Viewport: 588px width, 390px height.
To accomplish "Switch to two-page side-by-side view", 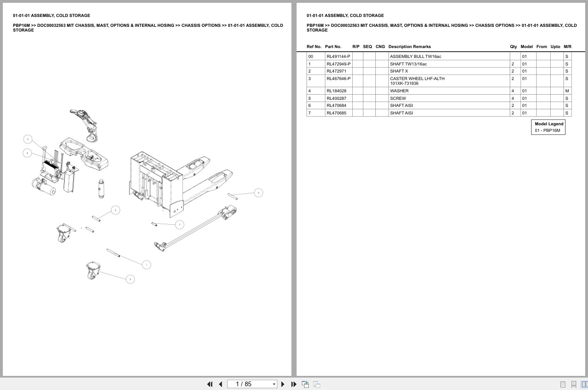I will pyautogui.click(x=584, y=384).
